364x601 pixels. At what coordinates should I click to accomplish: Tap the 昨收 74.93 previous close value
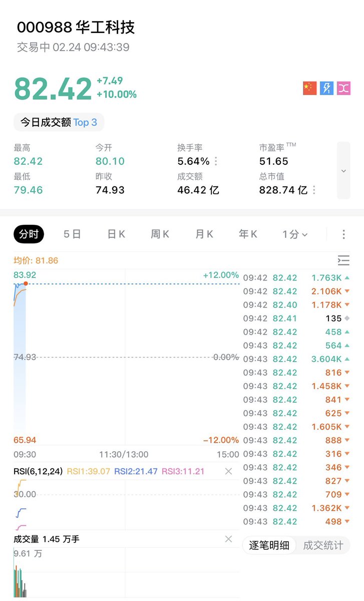(110, 190)
